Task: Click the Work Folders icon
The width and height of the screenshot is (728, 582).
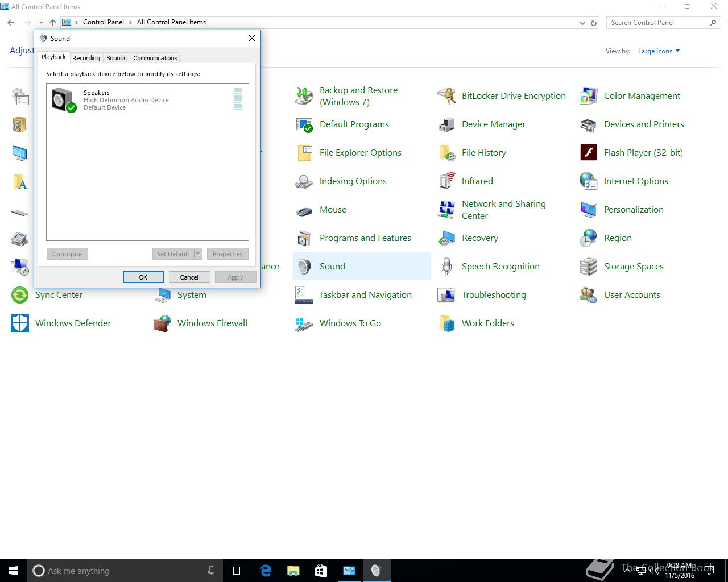Action: click(446, 323)
